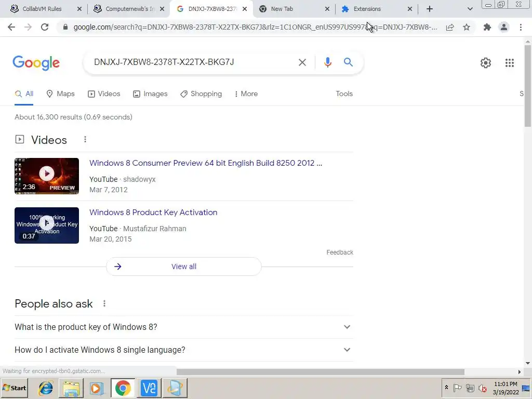Play the Product Key Activation thumbnail

pyautogui.click(x=47, y=225)
